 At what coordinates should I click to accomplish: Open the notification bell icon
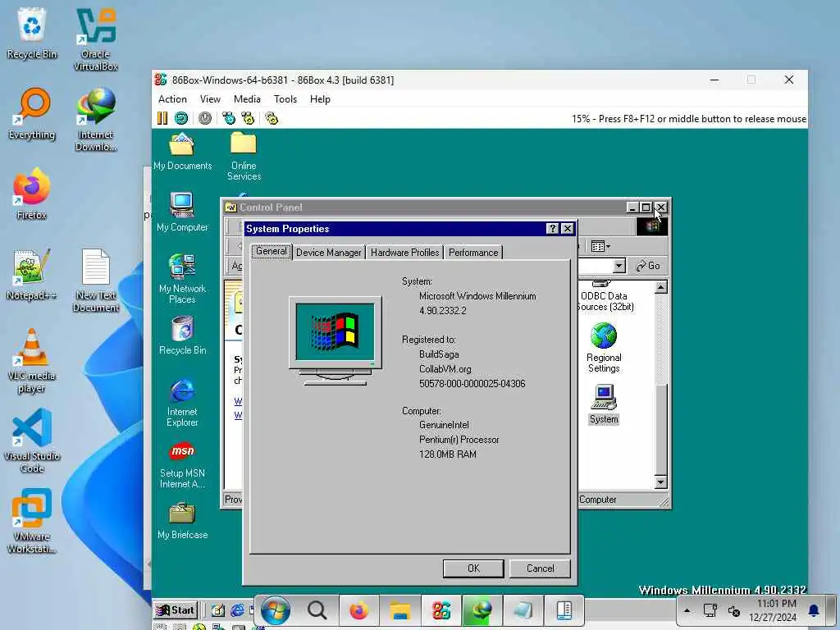click(814, 610)
